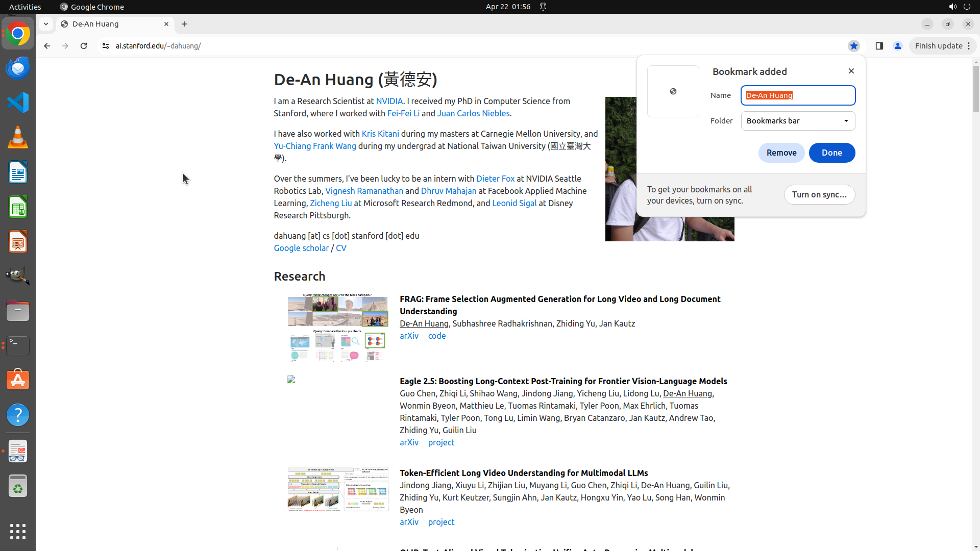Click the bookmark star icon
Screen dimensions: 980x551
coord(853,46)
